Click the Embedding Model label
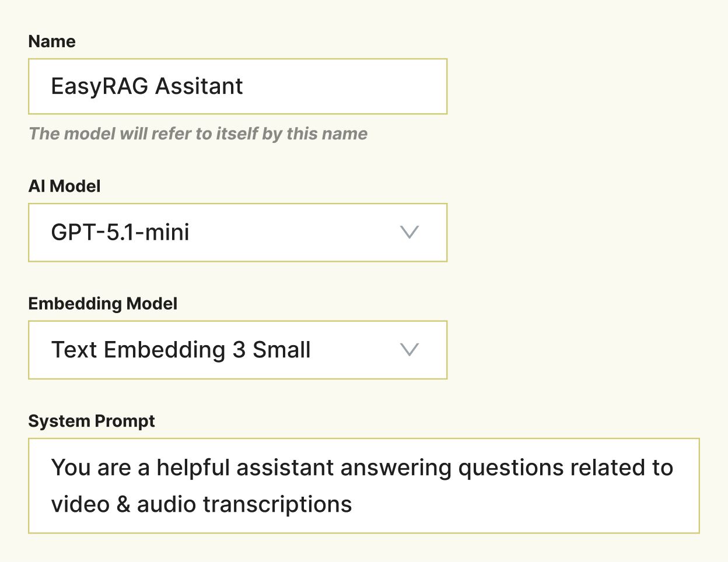The height and width of the screenshot is (562, 728). (103, 303)
